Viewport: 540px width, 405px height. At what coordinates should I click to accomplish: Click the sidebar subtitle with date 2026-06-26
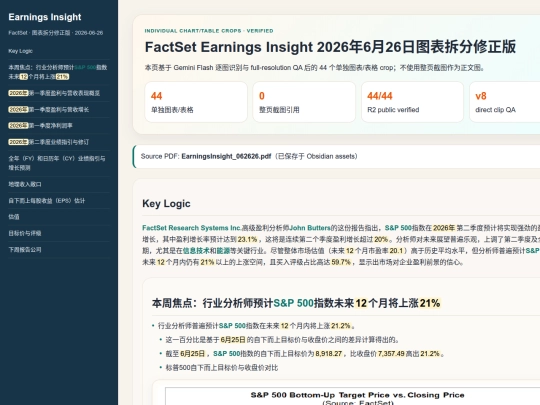[55, 33]
